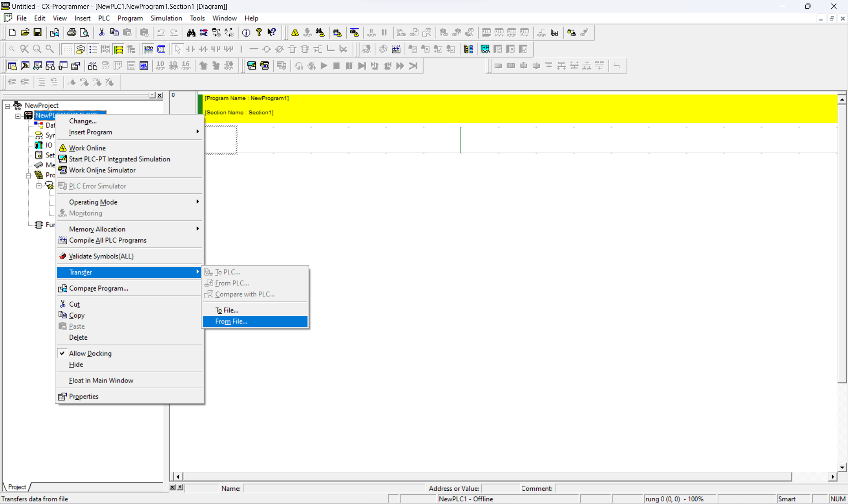Click the New document toolbar icon
This screenshot has width=848, height=504.
[x=12, y=33]
